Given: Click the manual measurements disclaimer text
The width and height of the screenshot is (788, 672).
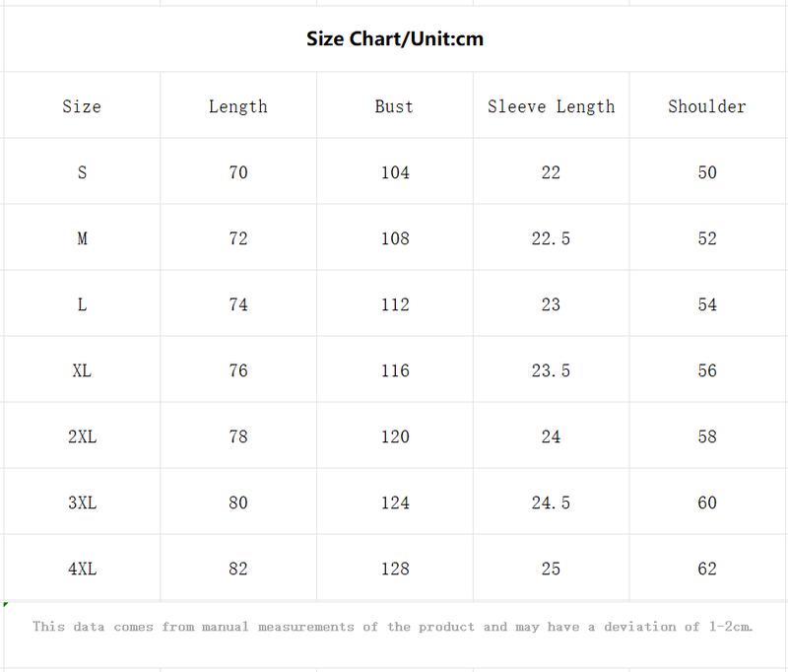Looking at the screenshot, I should tap(392, 627).
